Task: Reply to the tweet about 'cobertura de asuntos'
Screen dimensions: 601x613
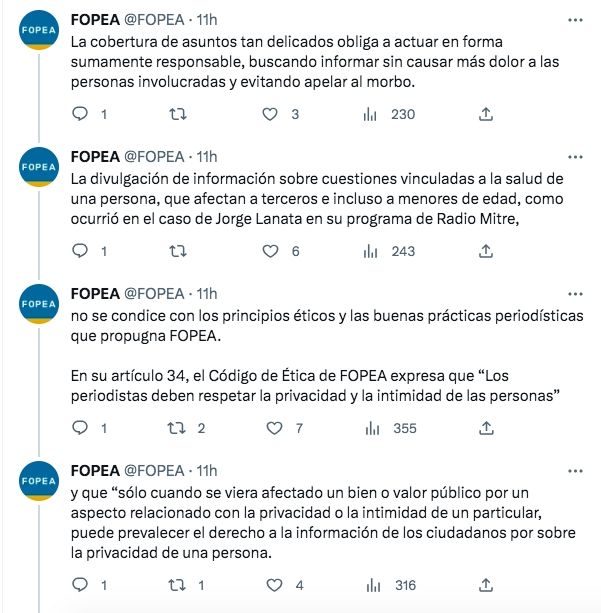Action: pyautogui.click(x=83, y=114)
